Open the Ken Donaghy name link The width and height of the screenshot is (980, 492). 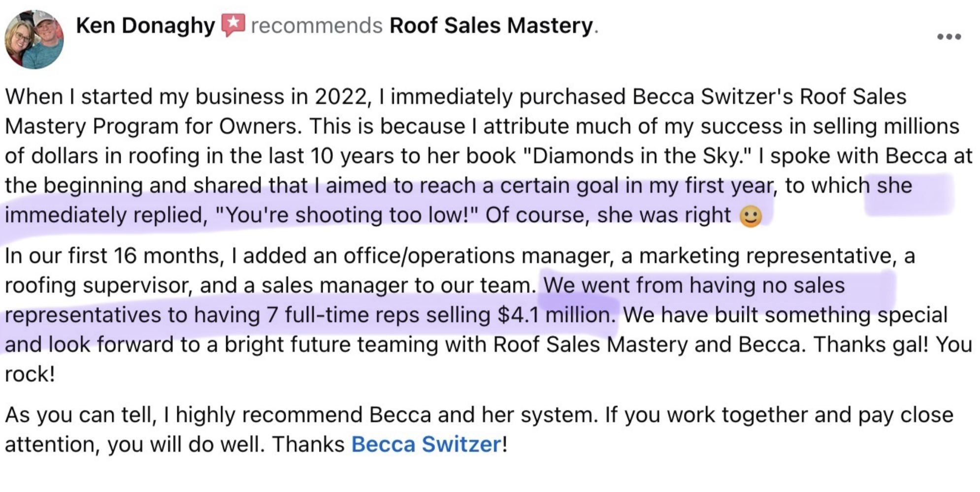pyautogui.click(x=145, y=25)
